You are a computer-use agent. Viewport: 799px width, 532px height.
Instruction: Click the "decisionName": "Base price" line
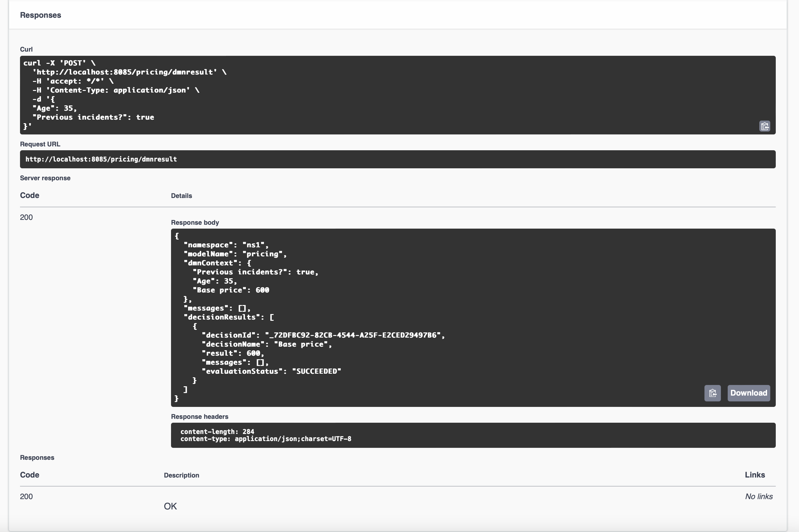tap(267, 344)
